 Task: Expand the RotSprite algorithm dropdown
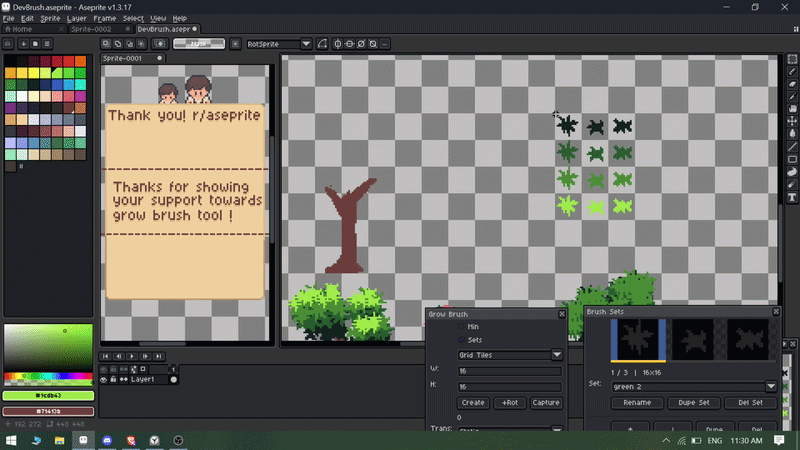[x=306, y=44]
